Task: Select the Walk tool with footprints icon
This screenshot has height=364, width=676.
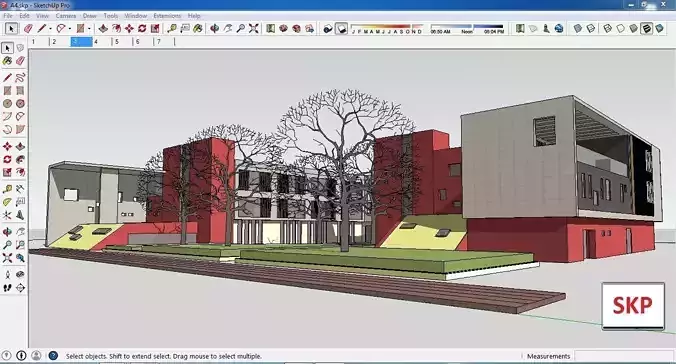Action: [7, 288]
